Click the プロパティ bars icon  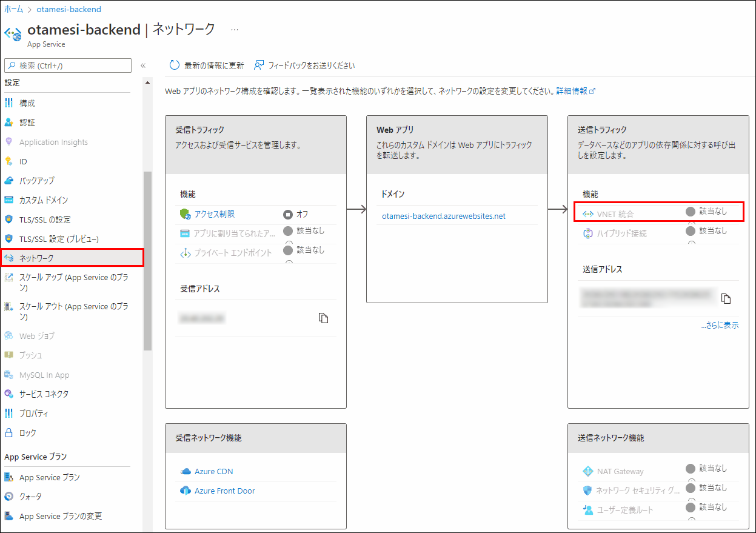[8, 414]
